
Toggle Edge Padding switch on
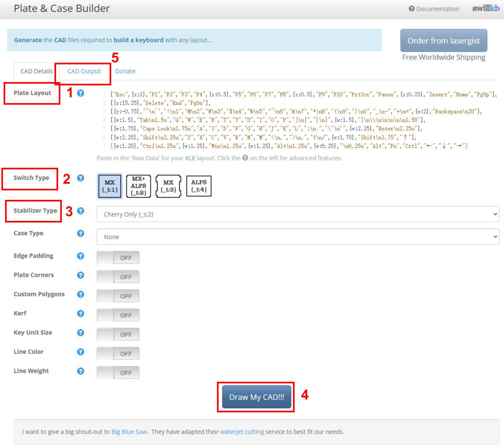coord(118,258)
